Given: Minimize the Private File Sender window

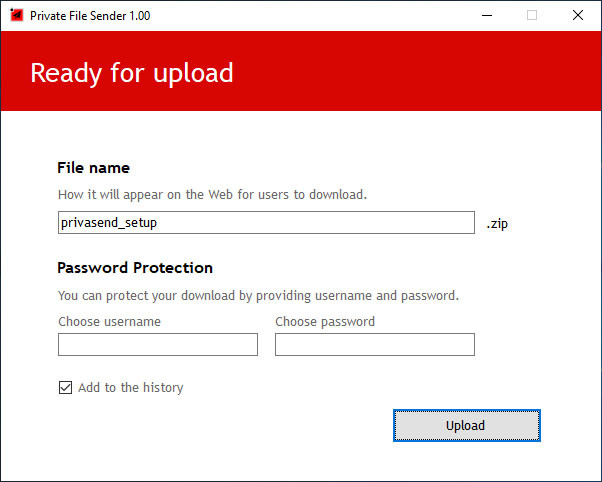Looking at the screenshot, I should coord(487,15).
